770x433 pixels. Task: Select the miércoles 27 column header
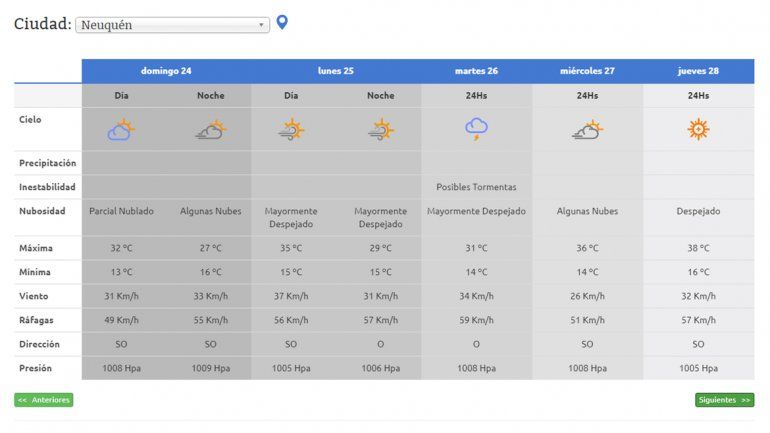point(587,71)
